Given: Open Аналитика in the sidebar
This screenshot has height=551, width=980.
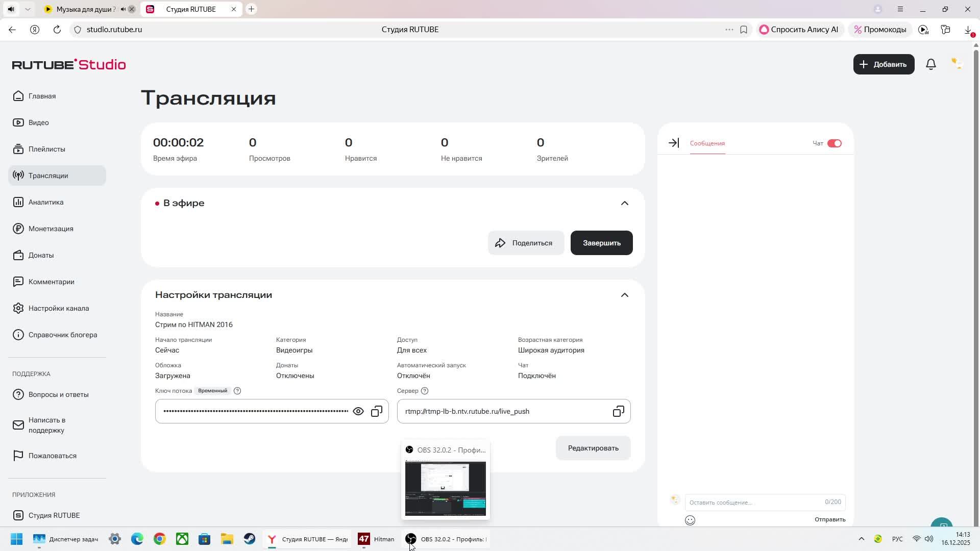Looking at the screenshot, I should pyautogui.click(x=46, y=202).
